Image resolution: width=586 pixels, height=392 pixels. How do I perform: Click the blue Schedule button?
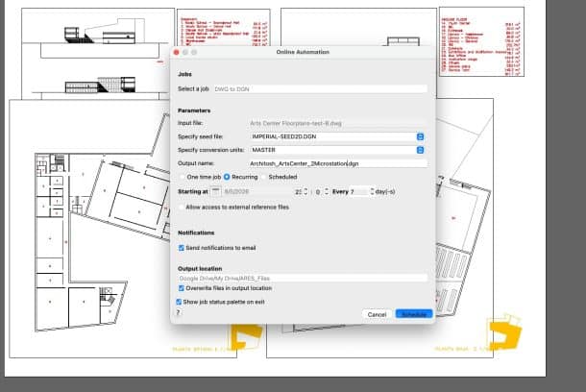414,314
